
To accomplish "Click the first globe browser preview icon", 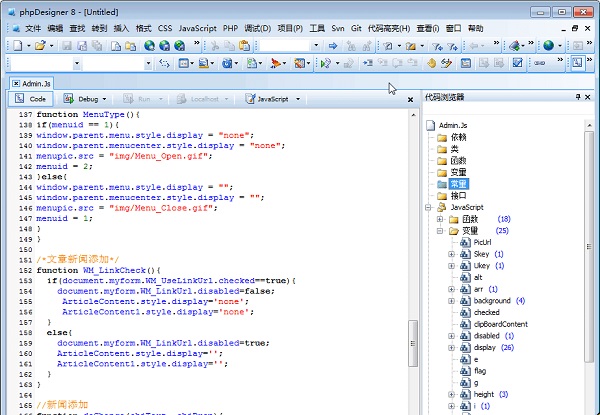I will click(x=150, y=46).
